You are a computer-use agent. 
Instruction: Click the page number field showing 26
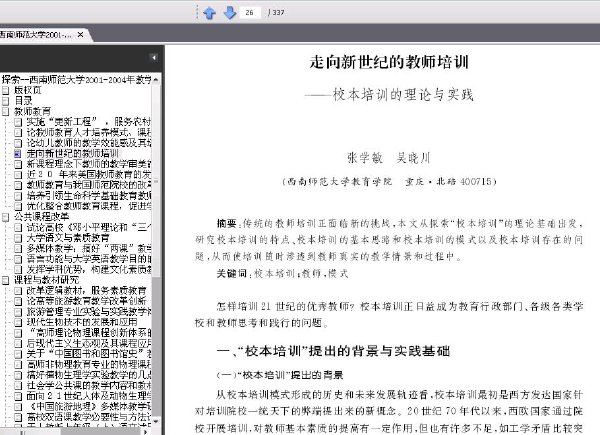(x=250, y=12)
